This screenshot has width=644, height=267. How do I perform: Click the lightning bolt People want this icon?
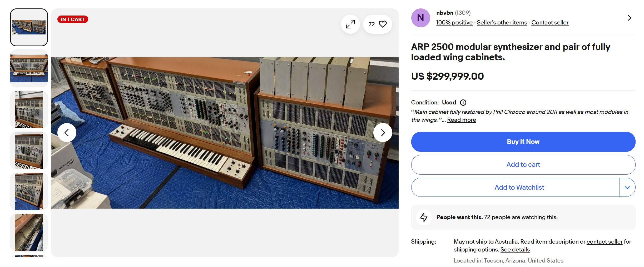[424, 217]
